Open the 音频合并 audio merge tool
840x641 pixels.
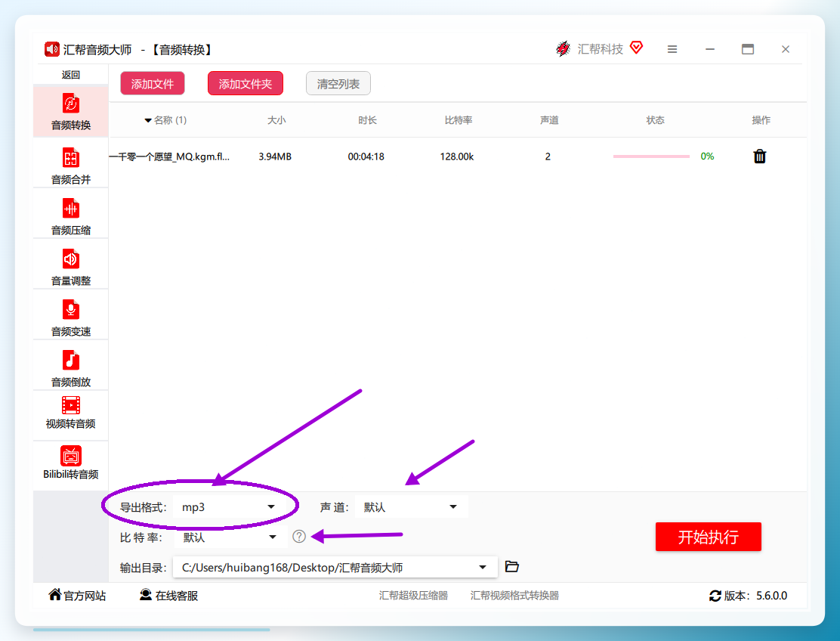[71, 166]
